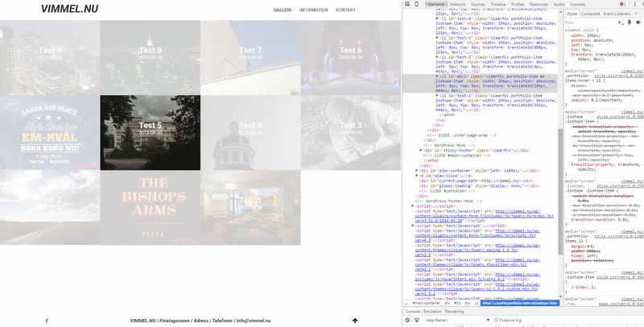Screen dimensions: 644x327
Task: Expand the li test-2 node
Action: [x=437, y=57]
